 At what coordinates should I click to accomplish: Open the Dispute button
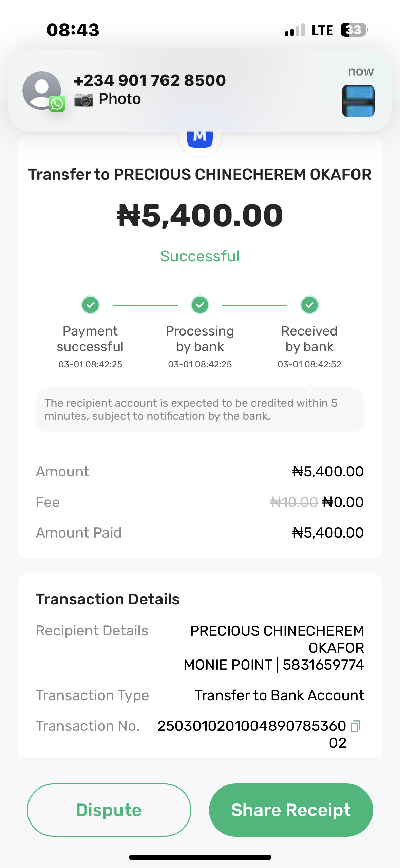click(x=109, y=810)
